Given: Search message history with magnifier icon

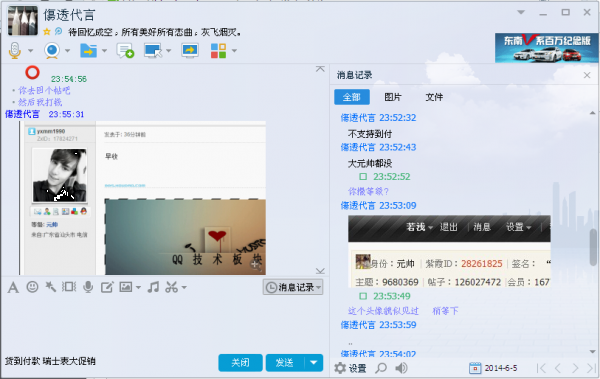Looking at the screenshot, I should pyautogui.click(x=381, y=368).
